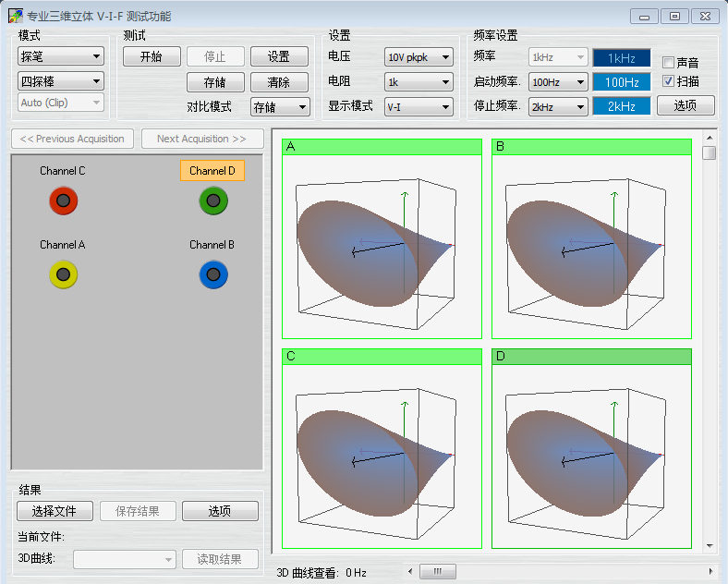The image size is (728, 584).
Task: Open the 3D曲线 dropdown
Action: (125, 559)
